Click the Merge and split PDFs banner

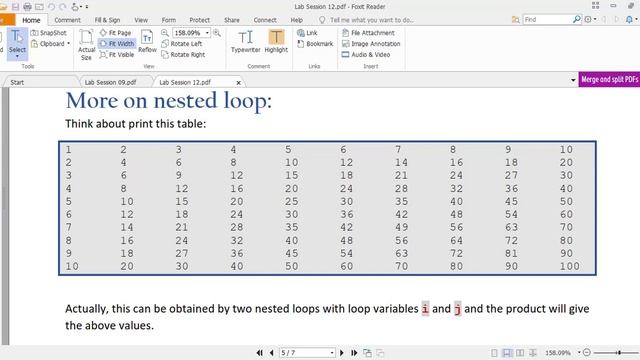(609, 80)
